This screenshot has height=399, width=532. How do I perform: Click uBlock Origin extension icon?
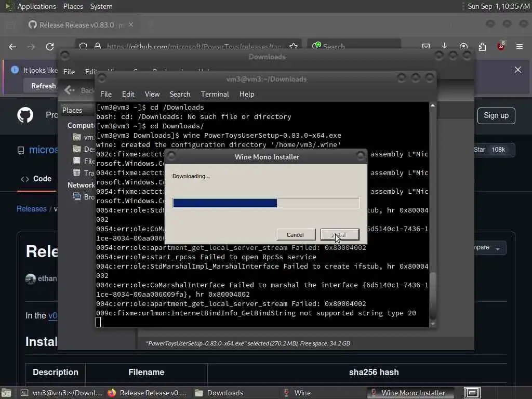(x=501, y=46)
